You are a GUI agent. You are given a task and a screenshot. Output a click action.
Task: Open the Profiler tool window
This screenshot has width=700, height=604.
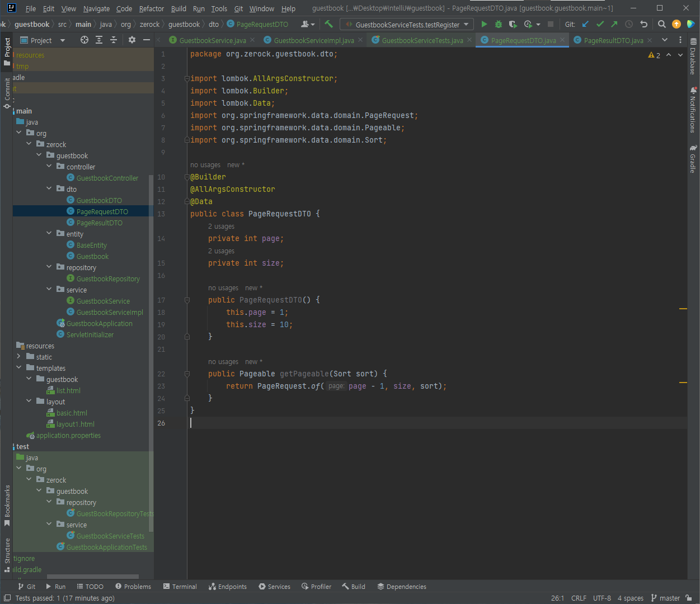tap(316, 587)
